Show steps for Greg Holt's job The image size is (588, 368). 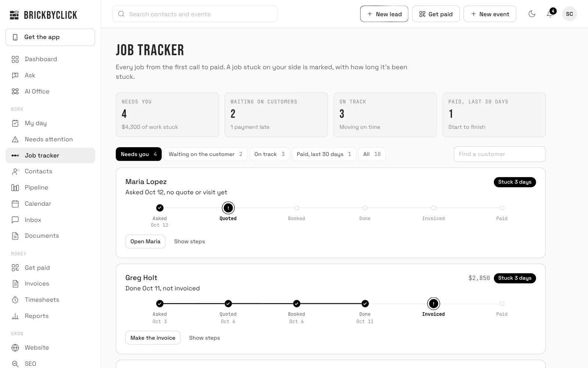click(204, 338)
